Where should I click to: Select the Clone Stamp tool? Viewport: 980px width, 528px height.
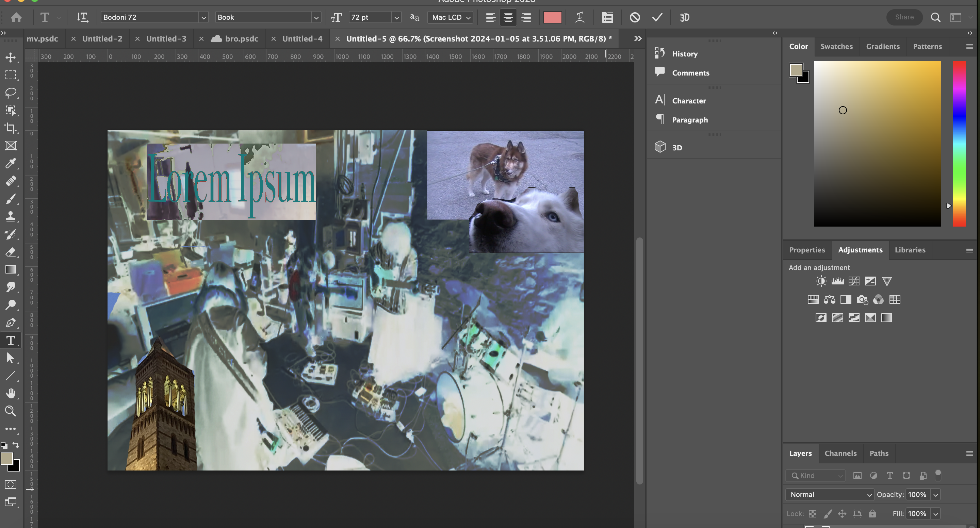(x=11, y=216)
